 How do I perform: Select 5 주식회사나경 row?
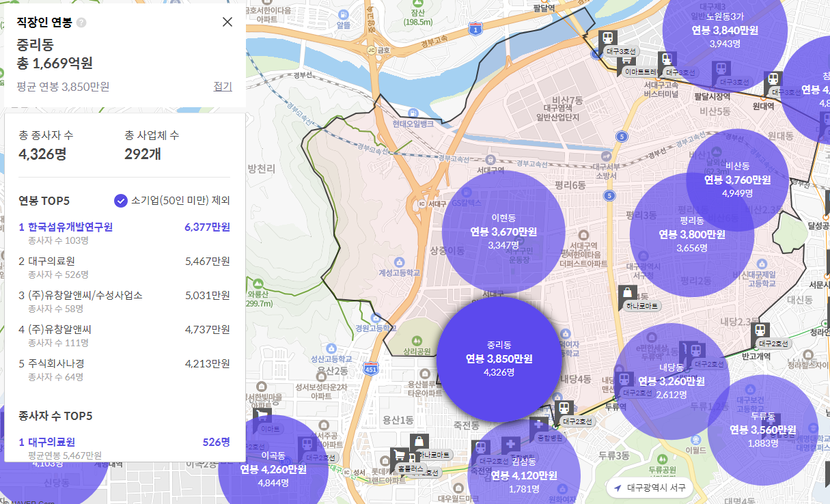coord(124,369)
